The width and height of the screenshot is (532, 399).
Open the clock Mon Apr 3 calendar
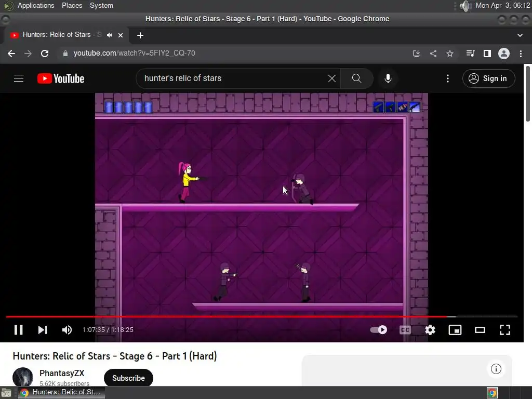503,5
